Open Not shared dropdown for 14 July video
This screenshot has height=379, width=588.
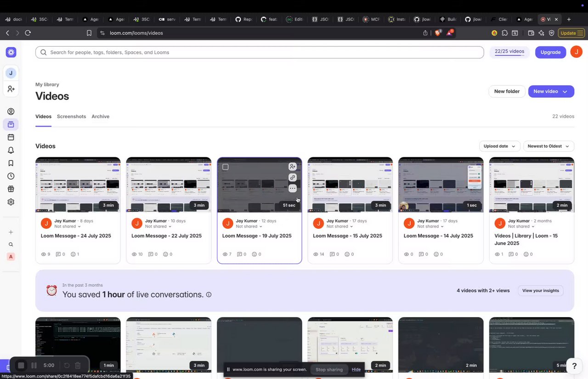click(430, 226)
